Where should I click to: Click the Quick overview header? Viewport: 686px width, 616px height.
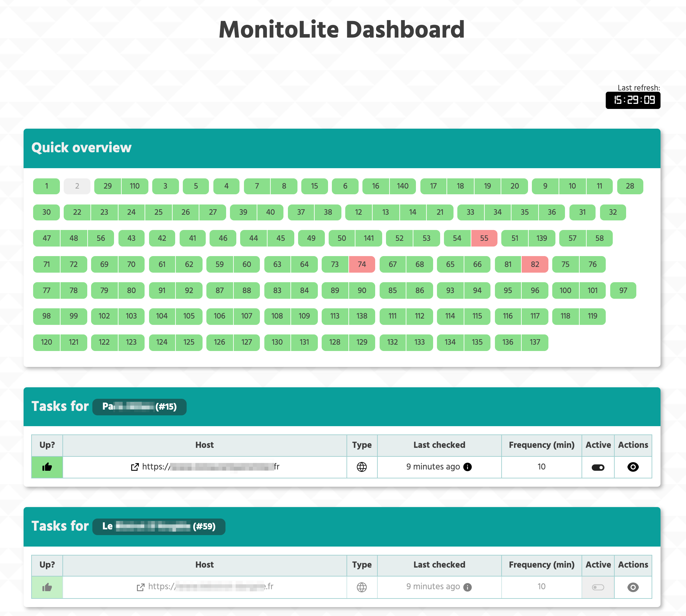click(81, 147)
